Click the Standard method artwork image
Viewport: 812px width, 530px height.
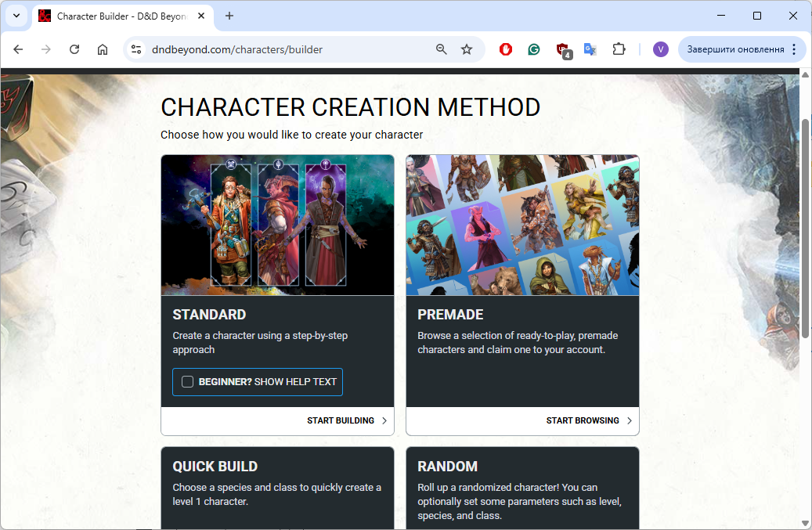[x=277, y=225]
